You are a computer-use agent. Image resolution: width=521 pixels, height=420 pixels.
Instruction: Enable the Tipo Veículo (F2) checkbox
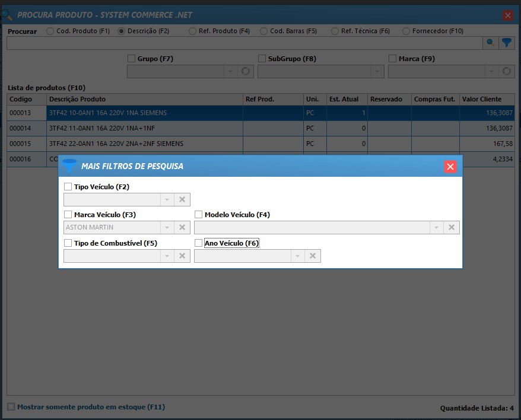click(x=68, y=187)
